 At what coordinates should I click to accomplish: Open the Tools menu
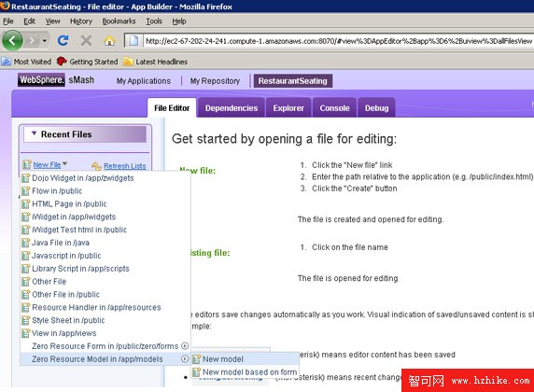[x=154, y=21]
